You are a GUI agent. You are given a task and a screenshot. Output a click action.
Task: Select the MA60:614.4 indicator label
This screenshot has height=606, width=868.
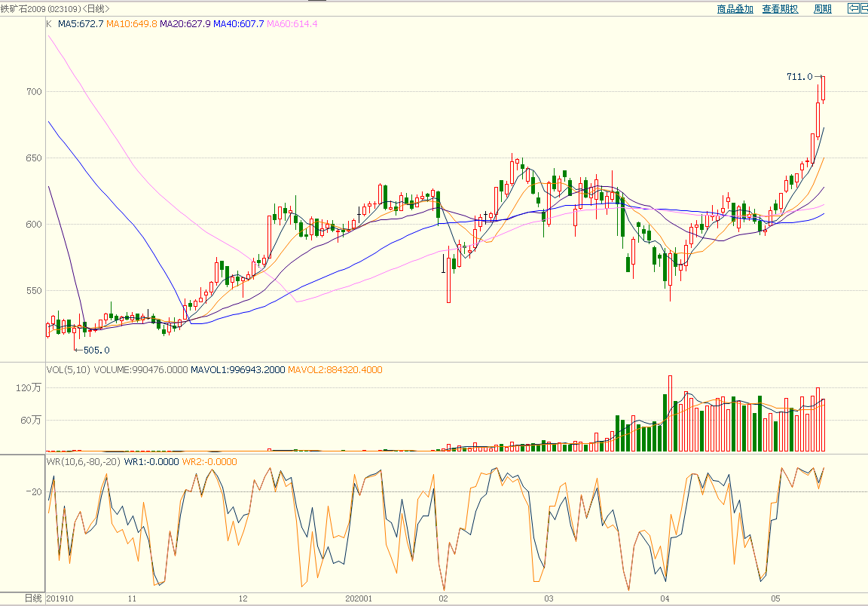point(292,24)
